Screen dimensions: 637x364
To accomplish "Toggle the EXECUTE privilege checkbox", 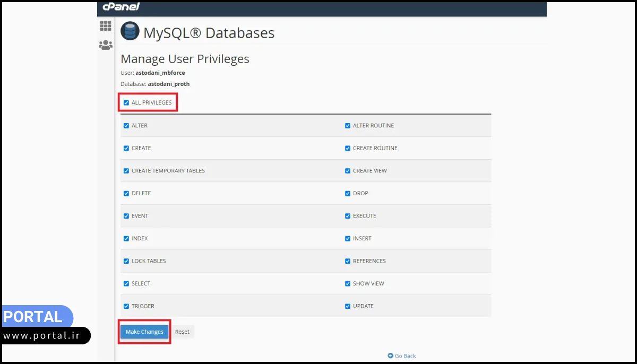I will pos(348,216).
